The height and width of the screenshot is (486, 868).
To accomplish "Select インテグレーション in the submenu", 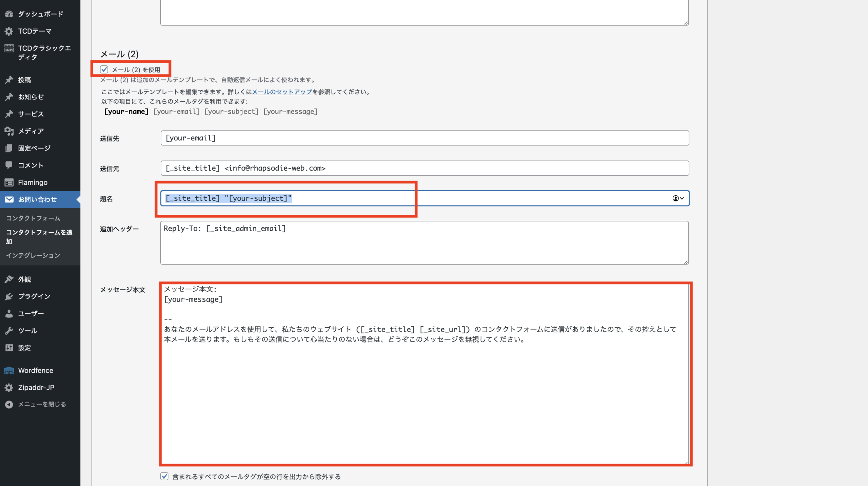I will tap(33, 255).
